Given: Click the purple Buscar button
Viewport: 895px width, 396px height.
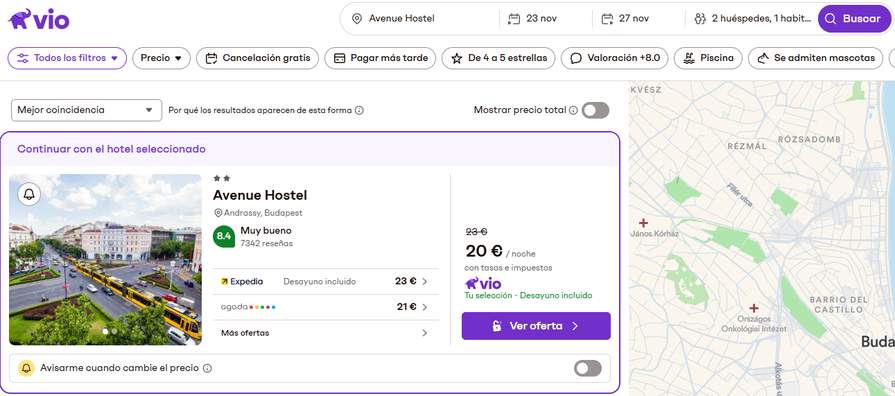Looking at the screenshot, I should click(854, 19).
